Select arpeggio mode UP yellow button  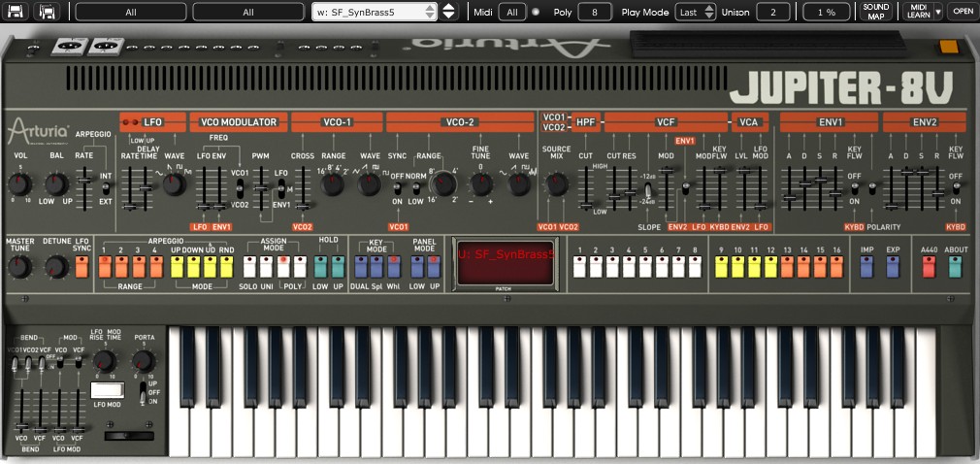pos(177,266)
